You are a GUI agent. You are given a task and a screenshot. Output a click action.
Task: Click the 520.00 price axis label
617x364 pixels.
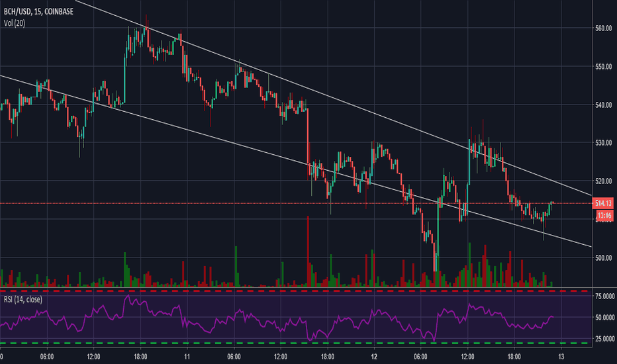point(604,181)
